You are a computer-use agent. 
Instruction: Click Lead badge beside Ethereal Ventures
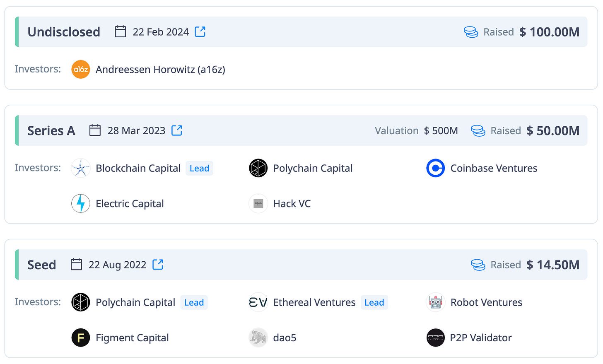pyautogui.click(x=374, y=302)
